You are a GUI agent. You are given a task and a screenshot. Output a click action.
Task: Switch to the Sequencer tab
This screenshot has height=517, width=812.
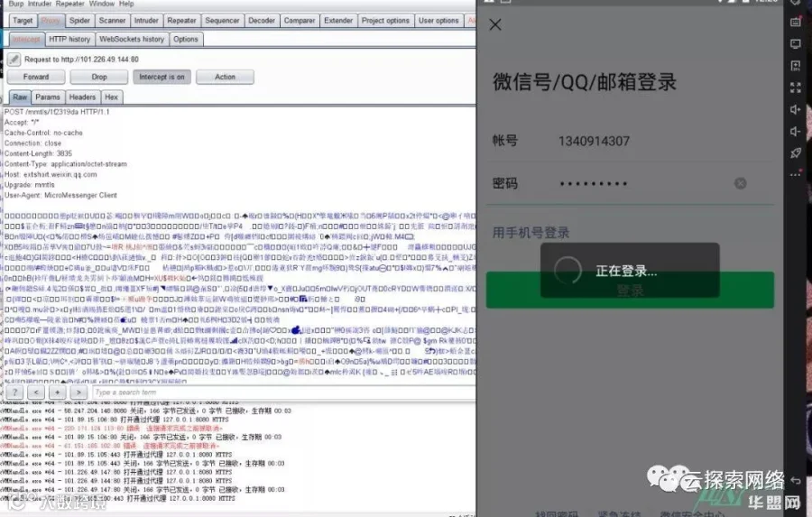click(x=222, y=21)
